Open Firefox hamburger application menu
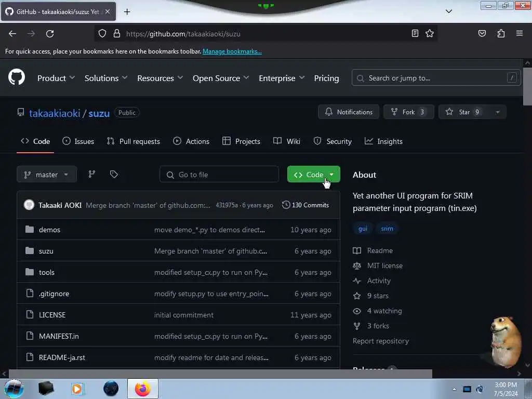 point(520,33)
